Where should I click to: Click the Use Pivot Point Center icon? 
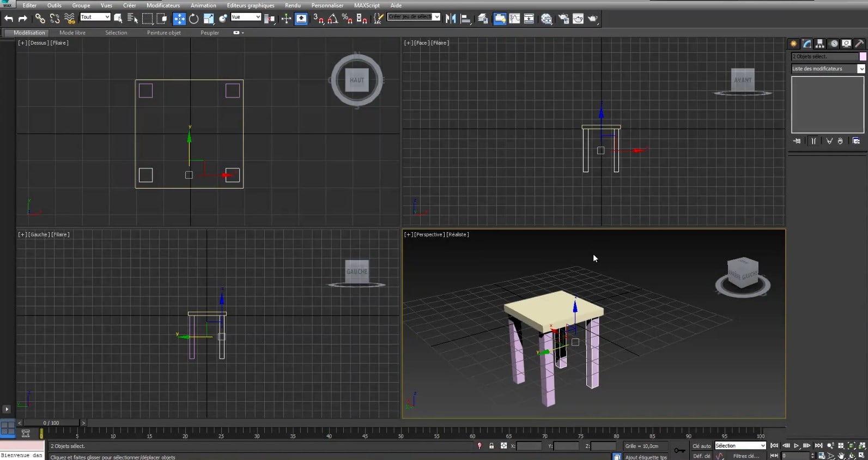(269, 19)
